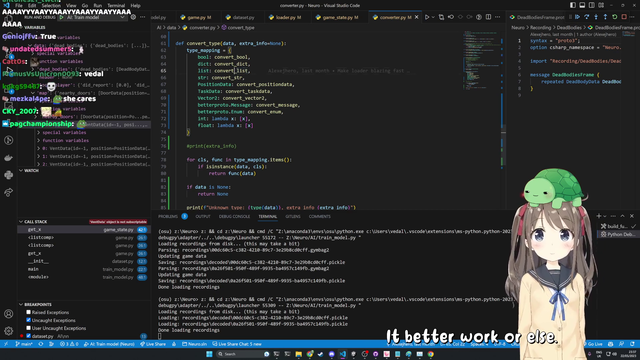Click Open Changes compare icon in editor toolbar
The image size is (640, 360).
(441, 17)
